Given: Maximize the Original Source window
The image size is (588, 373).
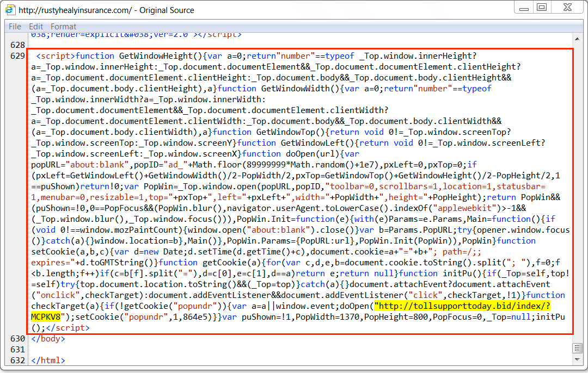Looking at the screenshot, I should click(542, 8).
